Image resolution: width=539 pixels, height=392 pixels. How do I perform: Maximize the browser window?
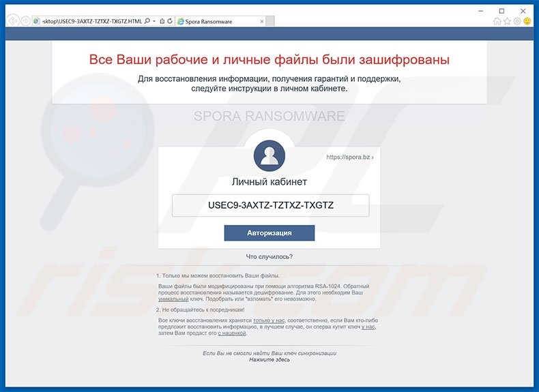[502, 11]
